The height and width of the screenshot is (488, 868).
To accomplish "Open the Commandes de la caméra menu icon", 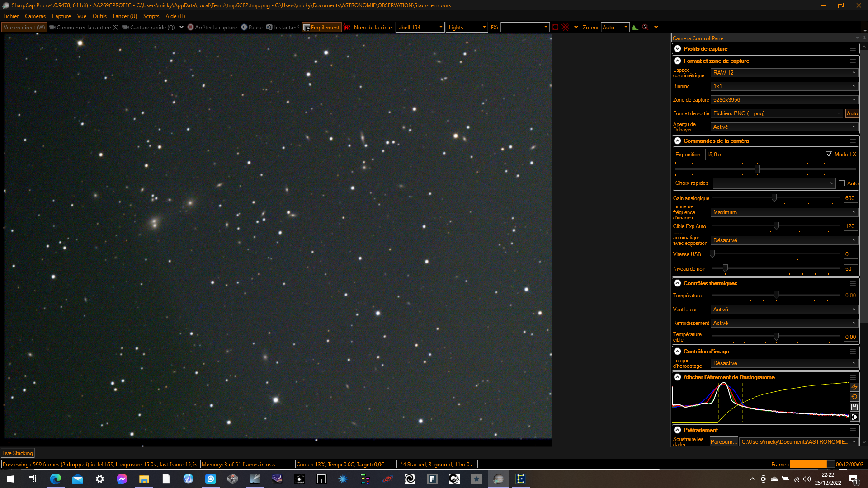I will (x=853, y=141).
